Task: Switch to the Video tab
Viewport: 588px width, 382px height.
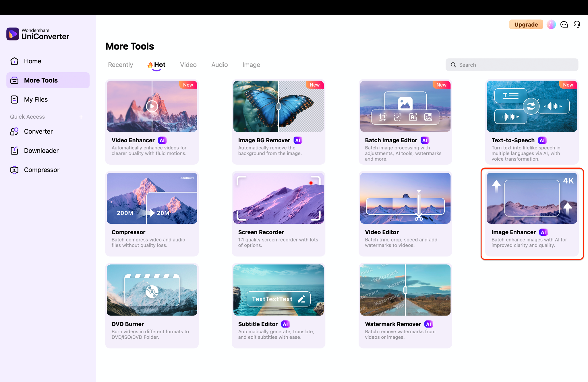Action: (188, 65)
